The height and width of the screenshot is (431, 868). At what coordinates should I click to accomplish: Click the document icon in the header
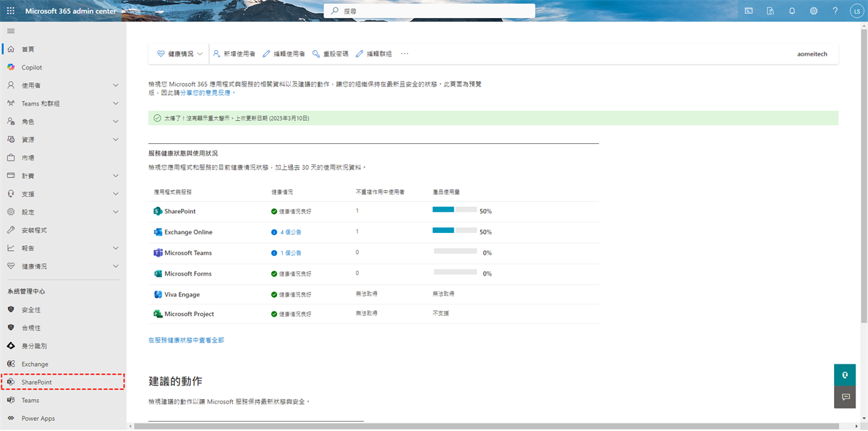(770, 11)
